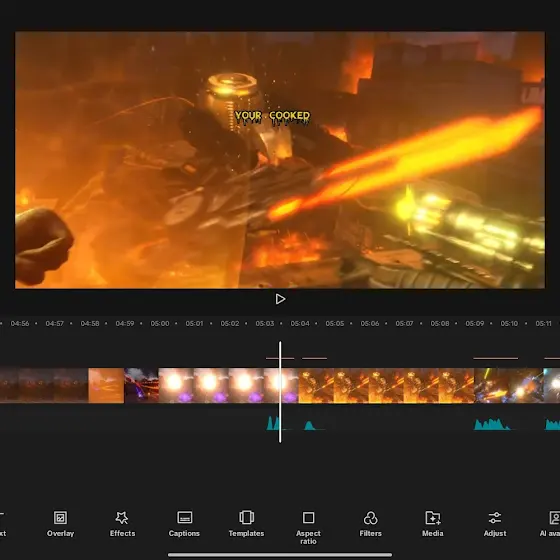Click the video preview frame

point(280,160)
